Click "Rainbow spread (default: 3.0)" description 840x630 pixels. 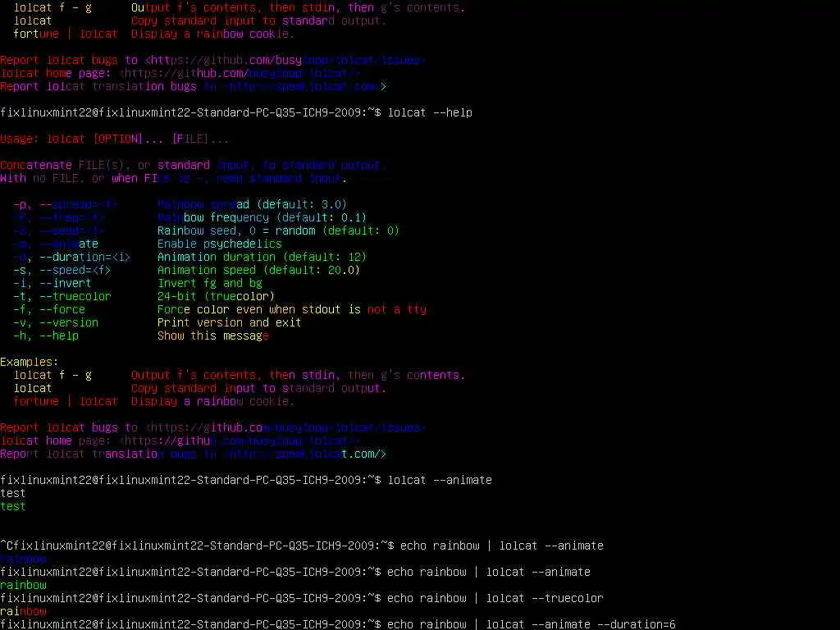252,204
